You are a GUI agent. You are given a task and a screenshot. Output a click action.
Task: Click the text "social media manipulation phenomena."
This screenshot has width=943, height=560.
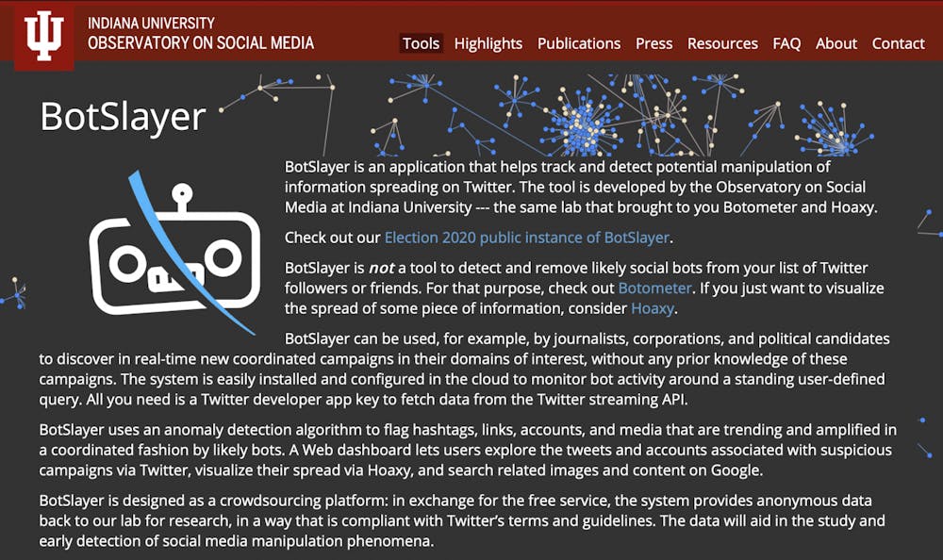296,541
